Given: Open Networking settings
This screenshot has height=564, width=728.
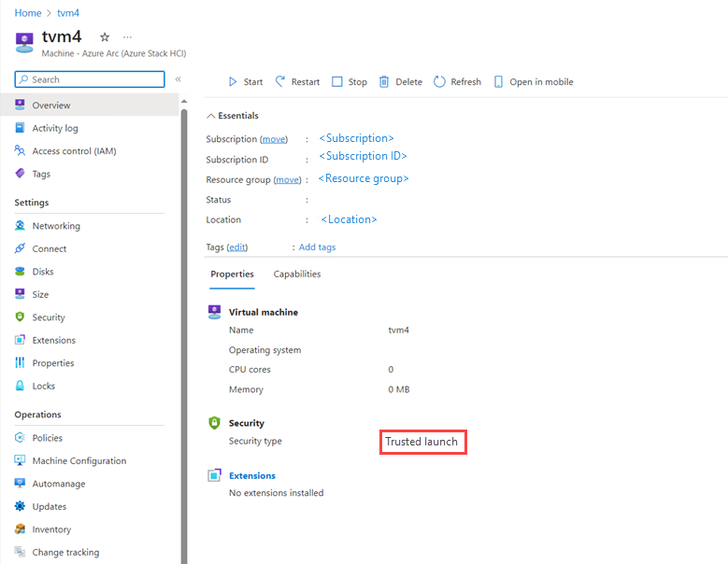Looking at the screenshot, I should [x=56, y=226].
